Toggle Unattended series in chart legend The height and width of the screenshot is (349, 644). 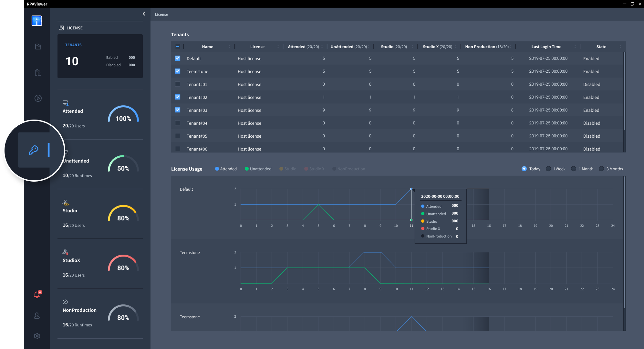tap(258, 169)
